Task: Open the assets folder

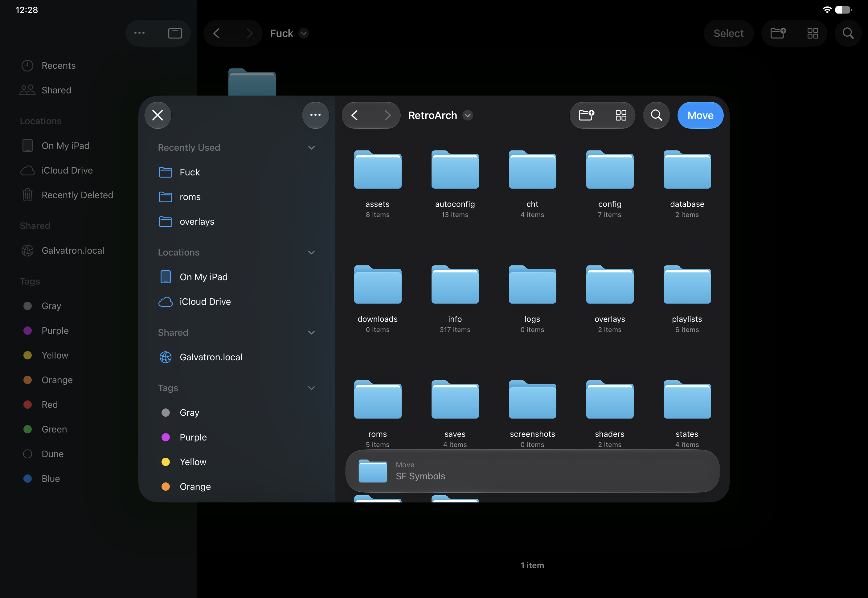Action: point(378,170)
